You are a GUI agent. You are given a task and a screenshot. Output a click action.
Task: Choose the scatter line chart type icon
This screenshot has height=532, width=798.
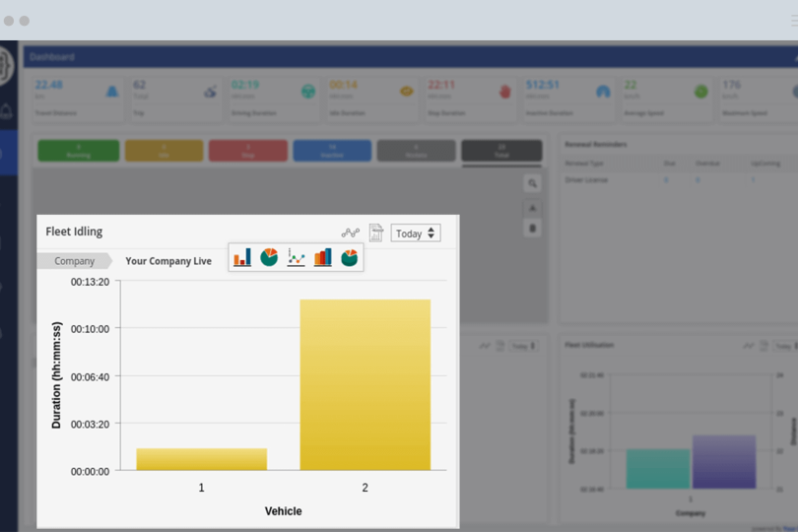click(x=296, y=257)
